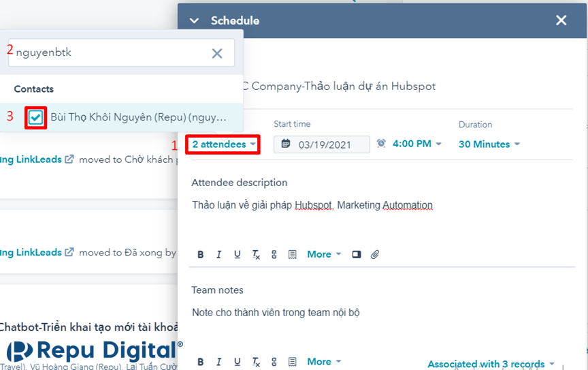Open the 30 Minutes duration dropdown

[489, 144]
